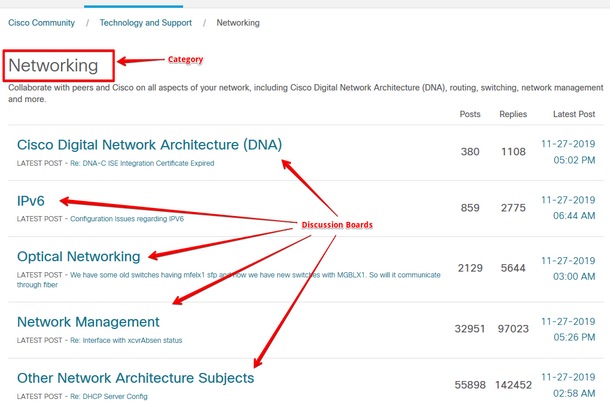Select the Networking breadcrumb item
The height and width of the screenshot is (402, 610).
click(238, 23)
